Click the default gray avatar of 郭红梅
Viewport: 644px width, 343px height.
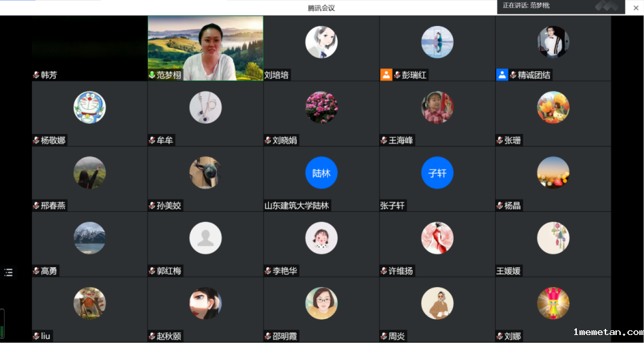coord(206,238)
